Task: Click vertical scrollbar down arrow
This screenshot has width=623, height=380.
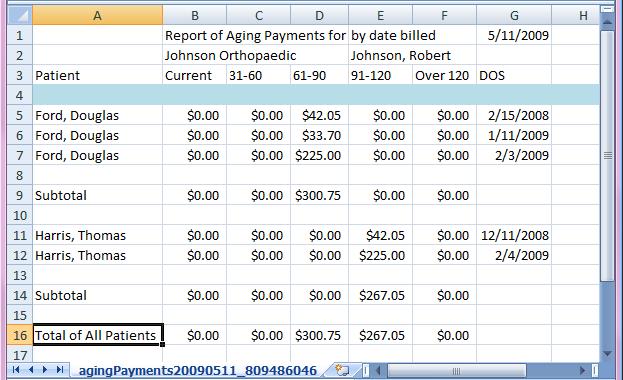Action: click(608, 353)
